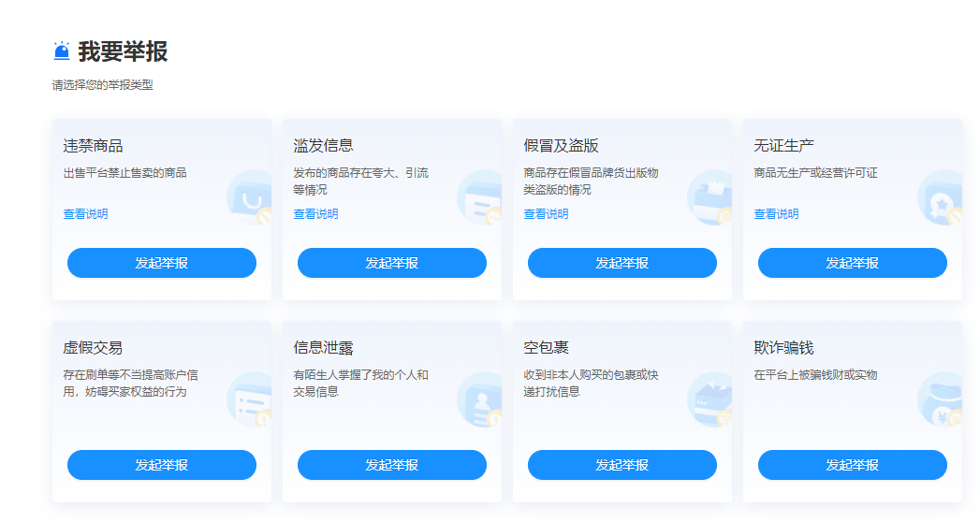Open 查看说明 link under 违禁商品
980x522 pixels.
85,214
